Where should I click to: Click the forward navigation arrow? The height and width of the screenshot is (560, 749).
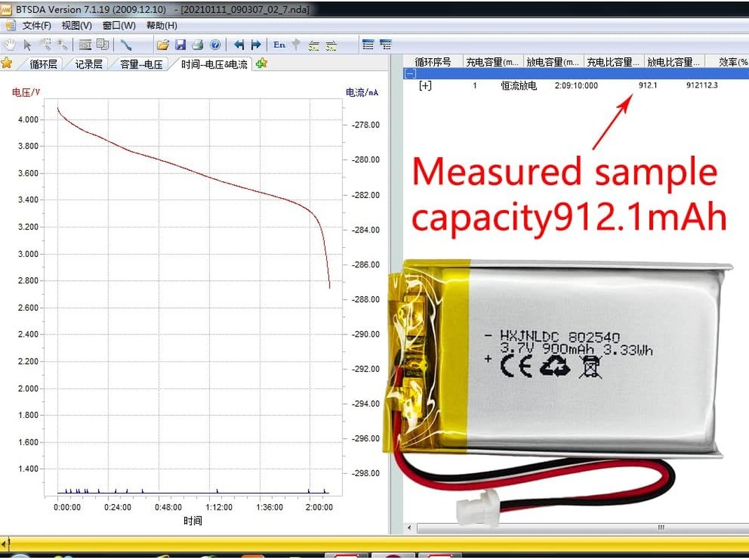(255, 43)
